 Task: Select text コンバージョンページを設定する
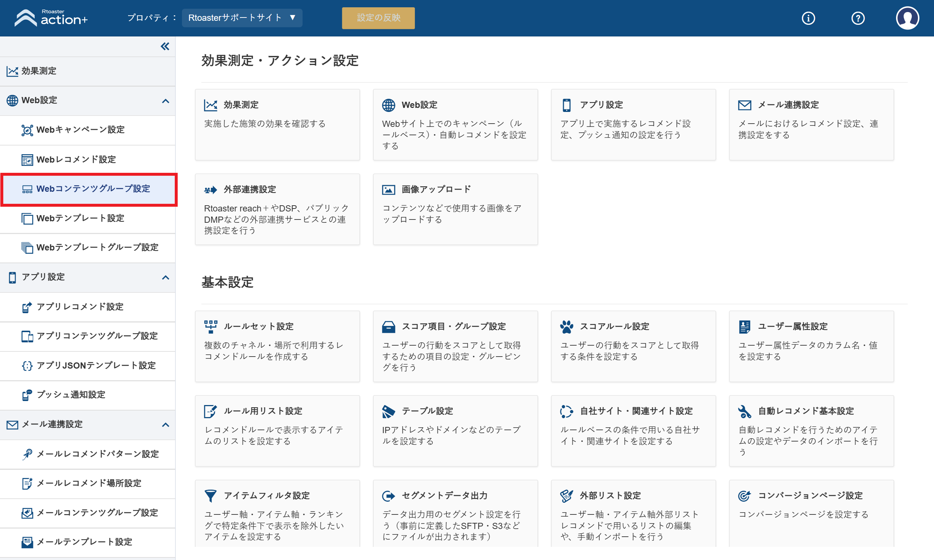point(803,514)
